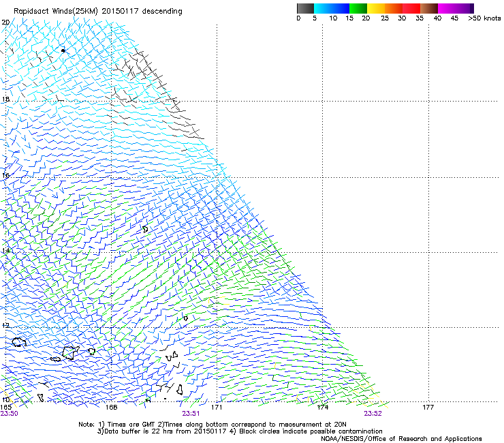This screenshot has height=443, width=504.
Task: Click the longitude label 177
Action: point(428,408)
